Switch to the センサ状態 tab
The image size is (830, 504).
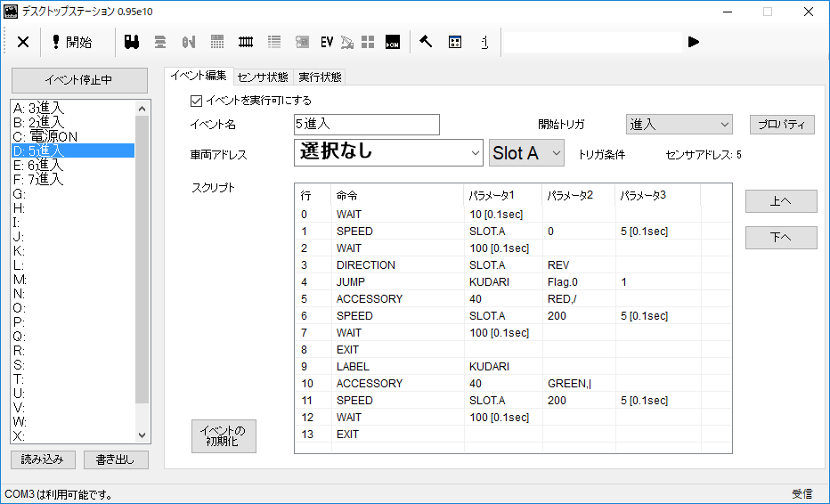pos(263,77)
